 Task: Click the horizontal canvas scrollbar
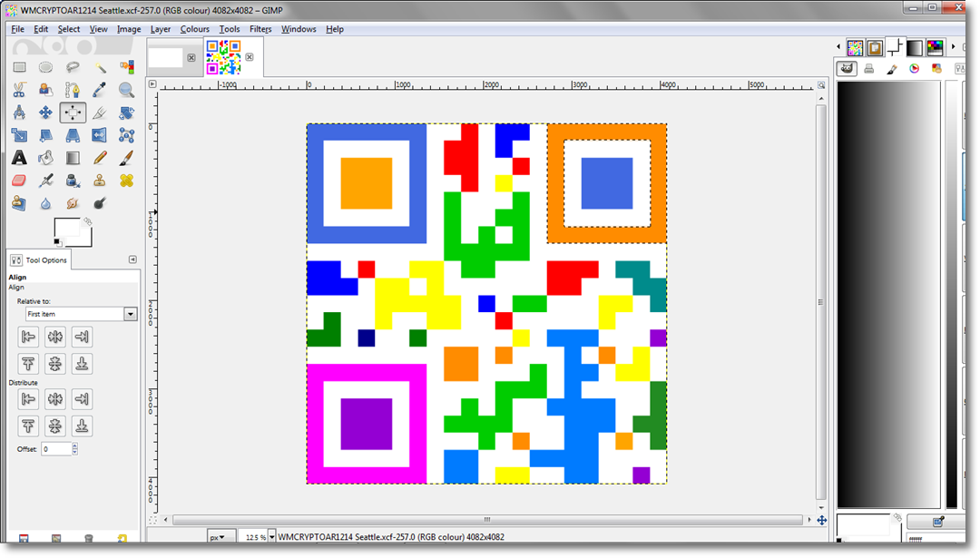[487, 519]
